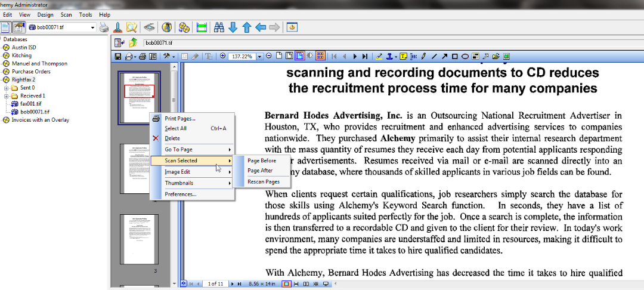The height and width of the screenshot is (290, 644).
Task: Open the Tools menu
Action: click(86, 14)
